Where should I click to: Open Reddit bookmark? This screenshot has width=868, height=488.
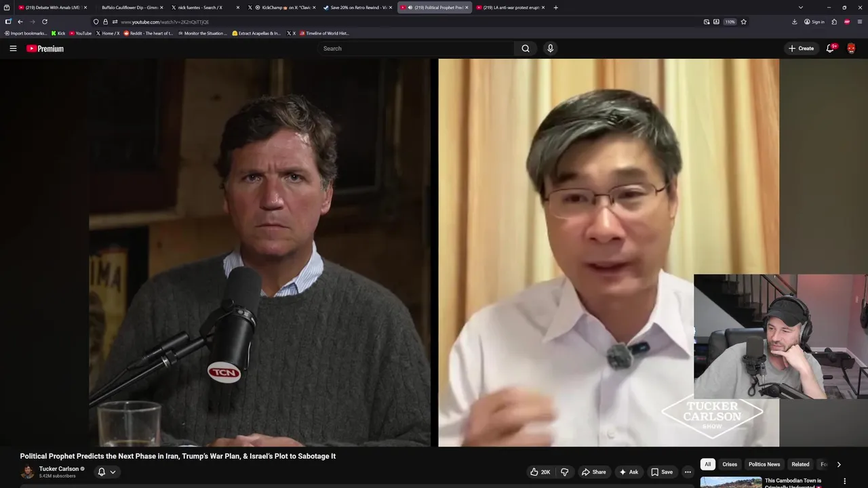pyautogui.click(x=148, y=33)
